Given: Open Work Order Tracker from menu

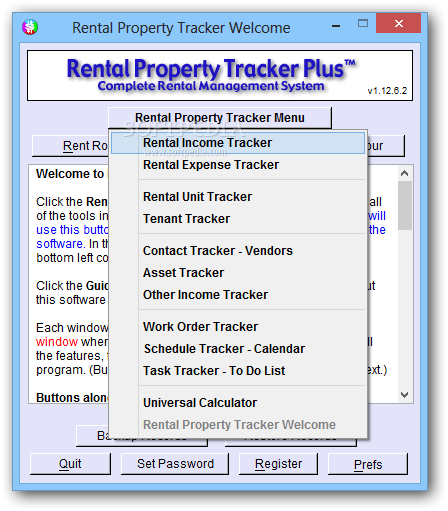Looking at the screenshot, I should point(238,327).
